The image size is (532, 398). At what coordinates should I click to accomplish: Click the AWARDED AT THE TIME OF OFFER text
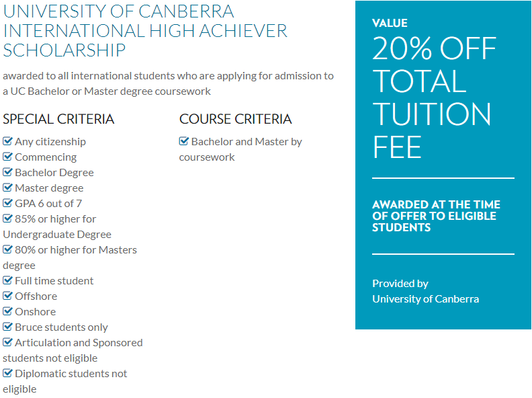point(436,216)
